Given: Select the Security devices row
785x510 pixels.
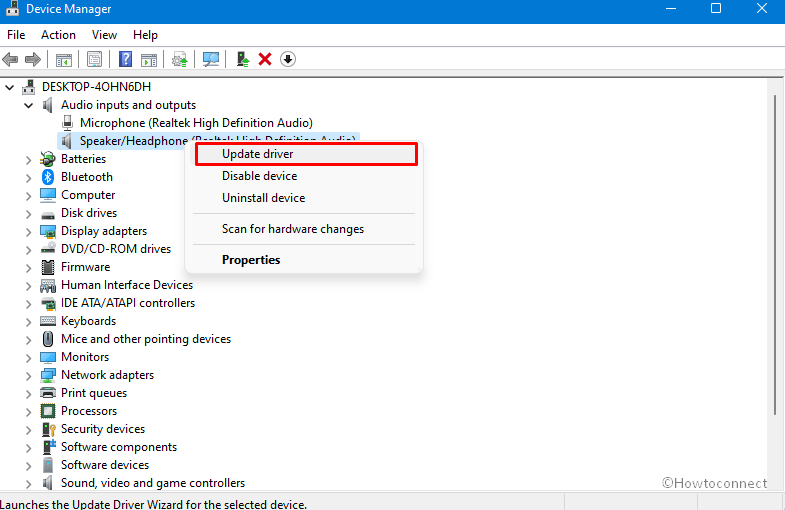Looking at the screenshot, I should pyautogui.click(x=103, y=429).
